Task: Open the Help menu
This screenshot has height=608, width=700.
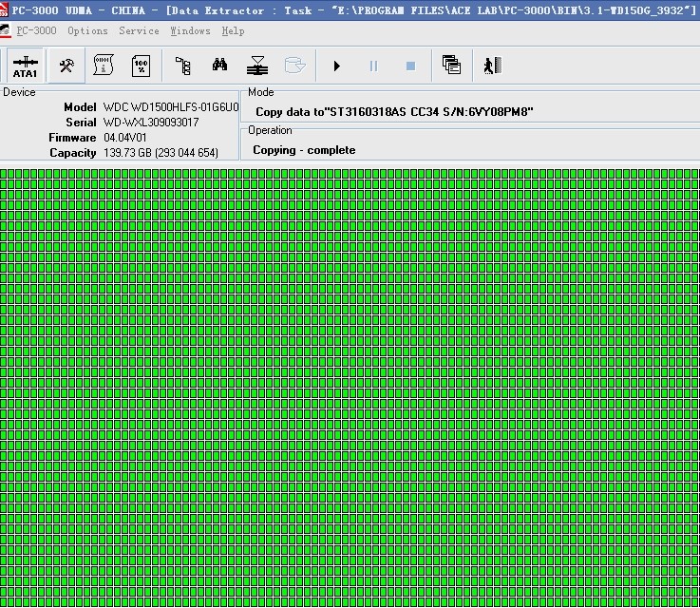Action: point(233,30)
